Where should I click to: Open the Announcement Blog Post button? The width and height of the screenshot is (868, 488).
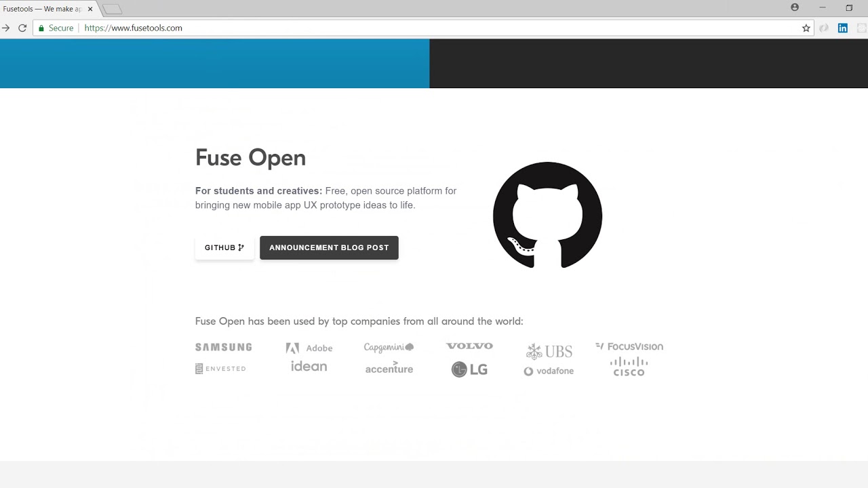(329, 247)
